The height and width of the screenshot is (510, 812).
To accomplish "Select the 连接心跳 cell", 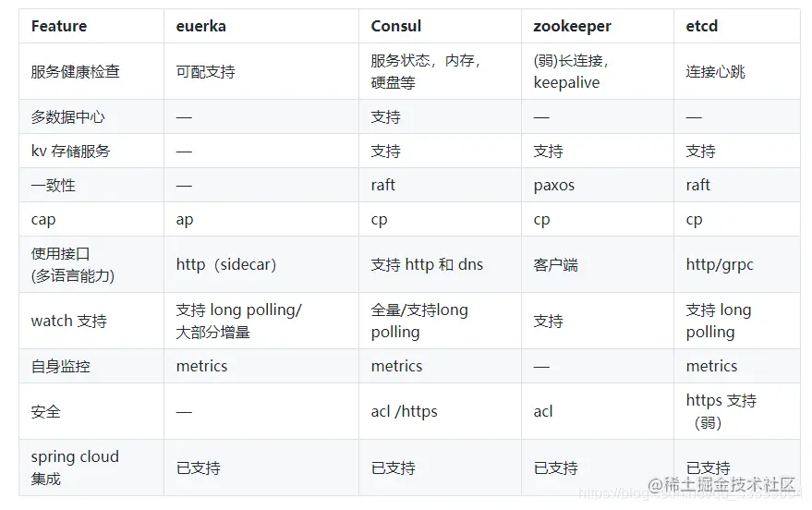I will pos(715,71).
